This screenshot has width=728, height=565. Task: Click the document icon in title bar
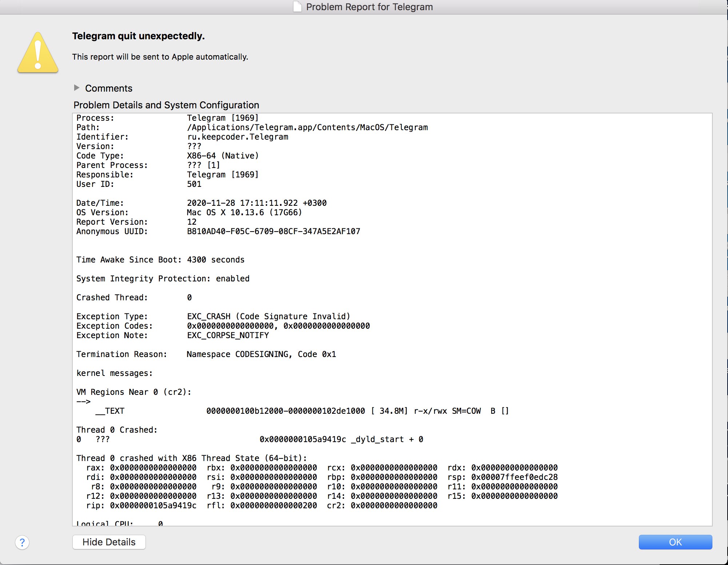click(297, 7)
